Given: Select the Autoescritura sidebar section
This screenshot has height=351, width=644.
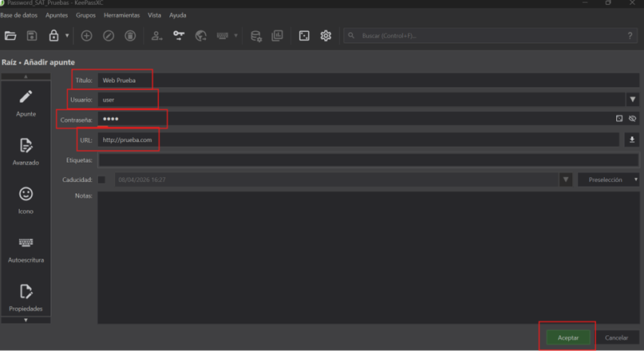Looking at the screenshot, I should [26, 250].
